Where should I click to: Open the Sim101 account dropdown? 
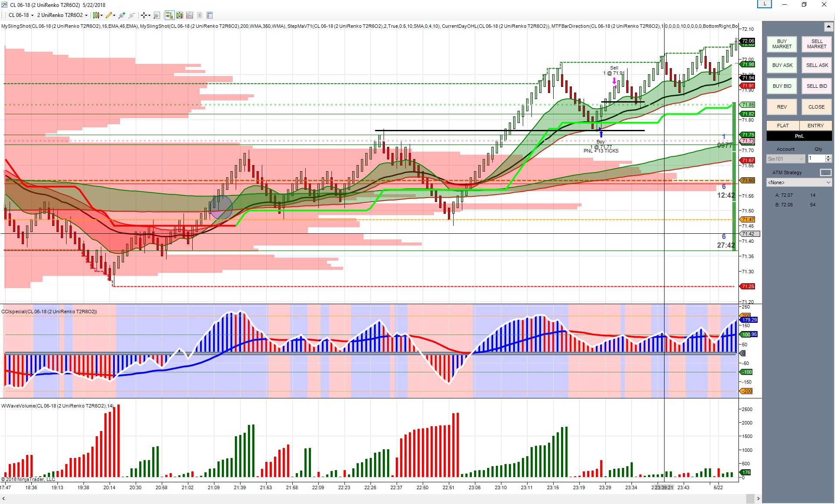(x=785, y=159)
